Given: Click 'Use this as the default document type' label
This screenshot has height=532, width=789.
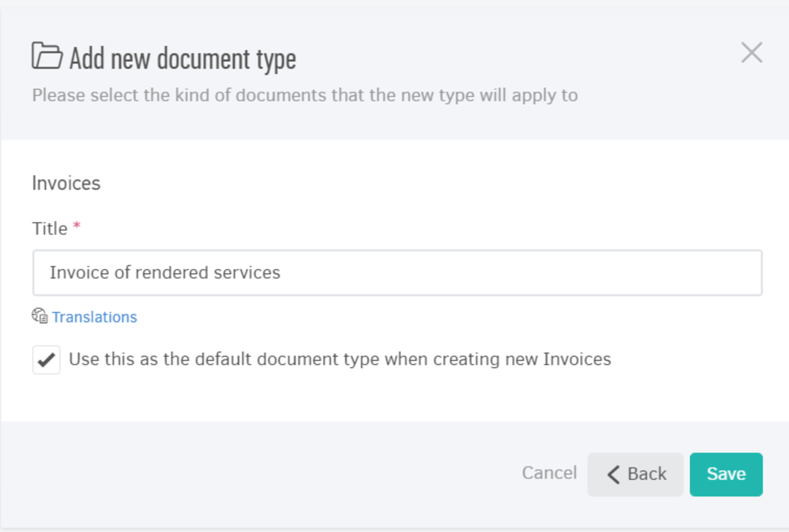Looking at the screenshot, I should [340, 359].
